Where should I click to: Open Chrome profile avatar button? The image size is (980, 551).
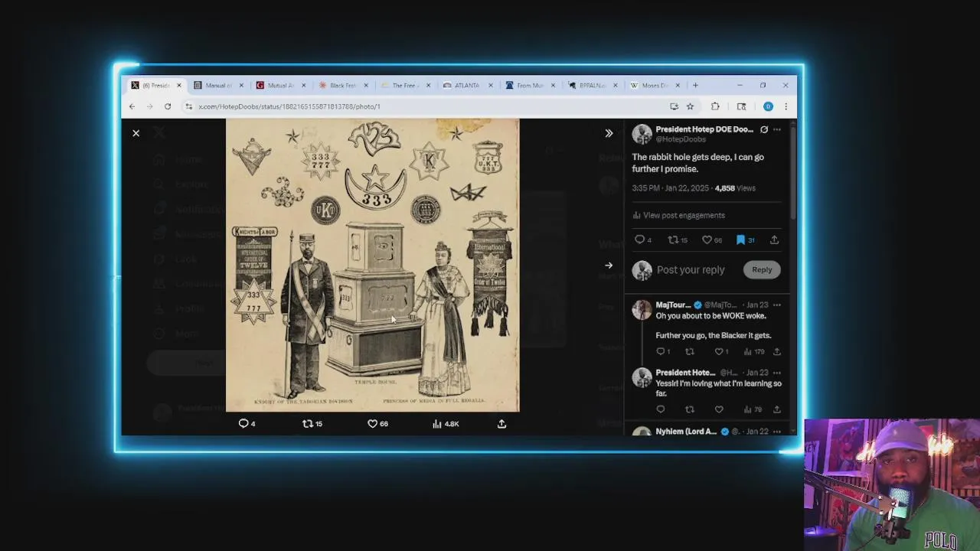[768, 106]
